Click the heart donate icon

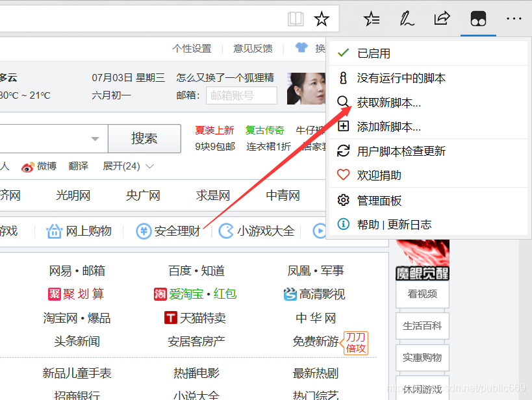pos(344,175)
